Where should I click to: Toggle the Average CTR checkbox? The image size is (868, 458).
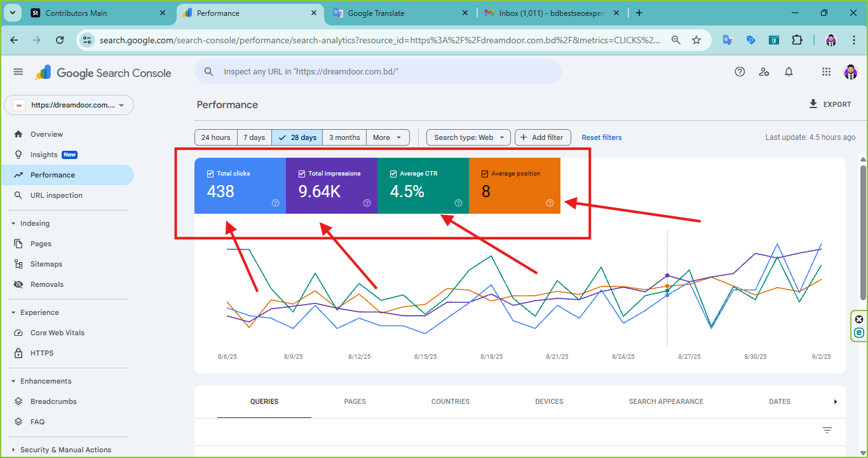coord(393,174)
